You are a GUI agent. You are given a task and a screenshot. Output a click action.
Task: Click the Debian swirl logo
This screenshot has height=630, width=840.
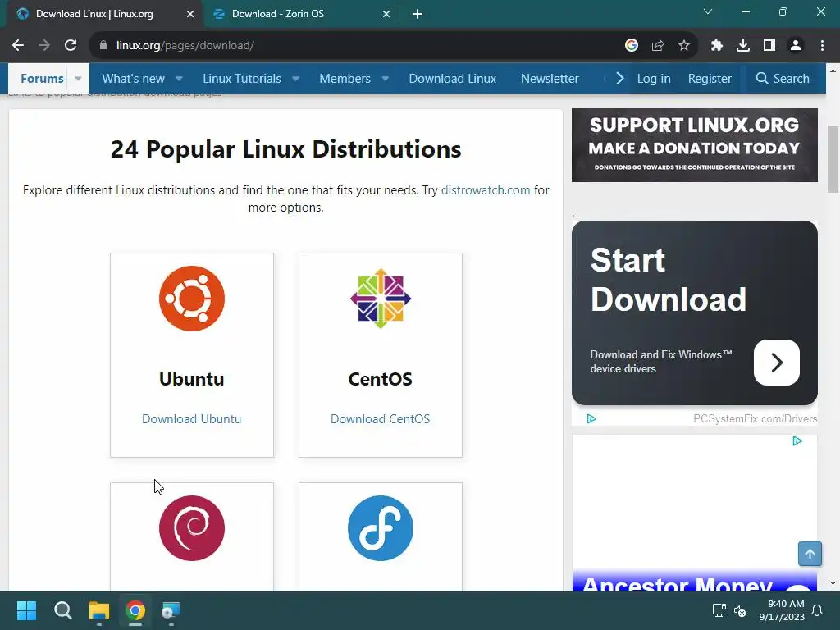pos(192,528)
